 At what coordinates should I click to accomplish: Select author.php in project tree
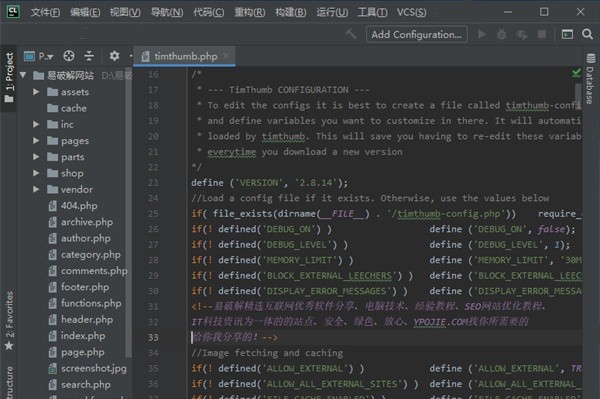pyautogui.click(x=86, y=238)
